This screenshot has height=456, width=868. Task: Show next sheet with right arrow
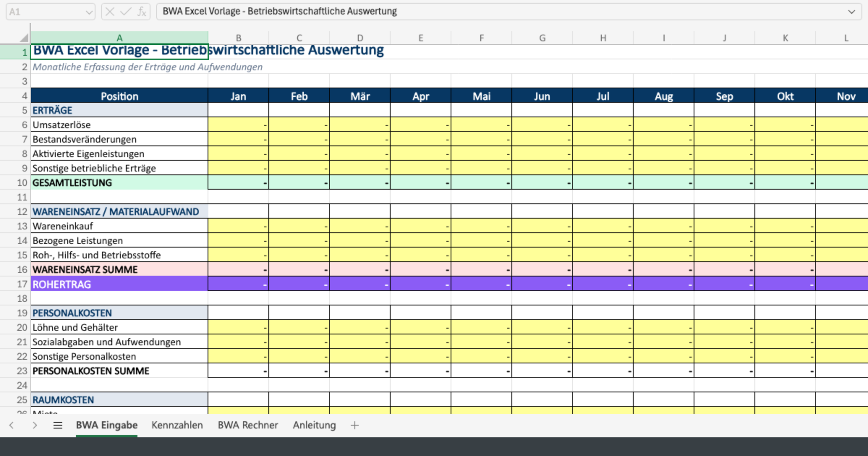tap(35, 425)
